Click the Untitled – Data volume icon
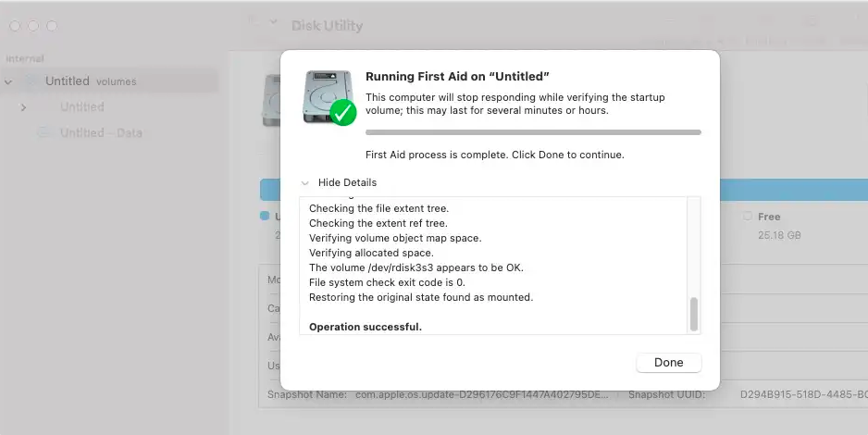Image resolution: width=868 pixels, height=435 pixels. 45,133
